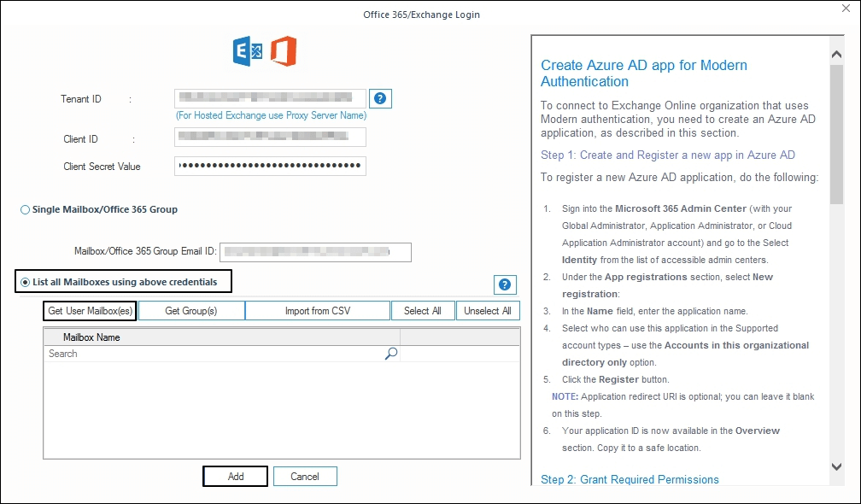The image size is (861, 504).
Task: Click the Hosted Exchange proxy server hint
Action: (x=271, y=115)
